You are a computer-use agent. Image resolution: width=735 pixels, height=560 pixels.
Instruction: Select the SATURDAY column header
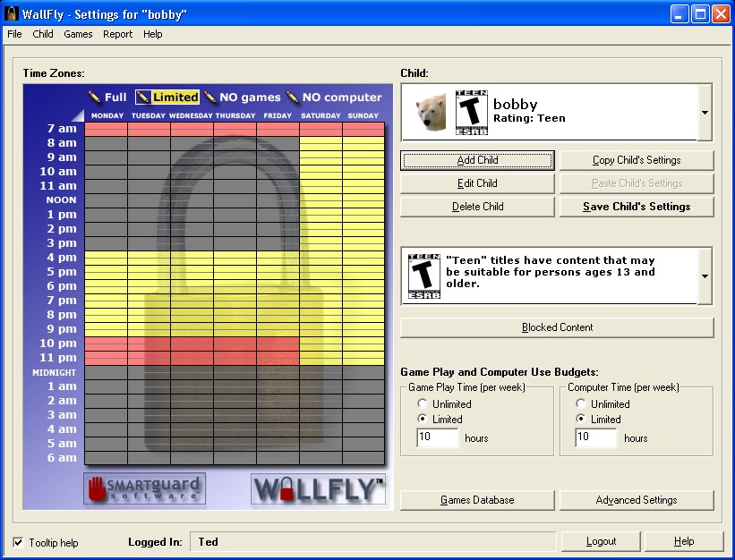(x=320, y=115)
